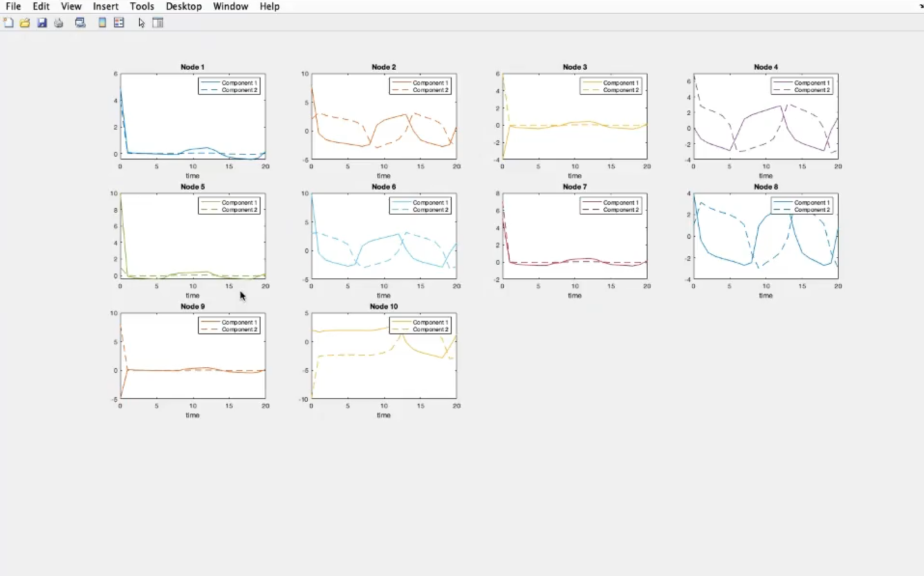Save the figure using the floppy disk icon
Viewport: 924px width, 576px height.
pyautogui.click(x=42, y=23)
